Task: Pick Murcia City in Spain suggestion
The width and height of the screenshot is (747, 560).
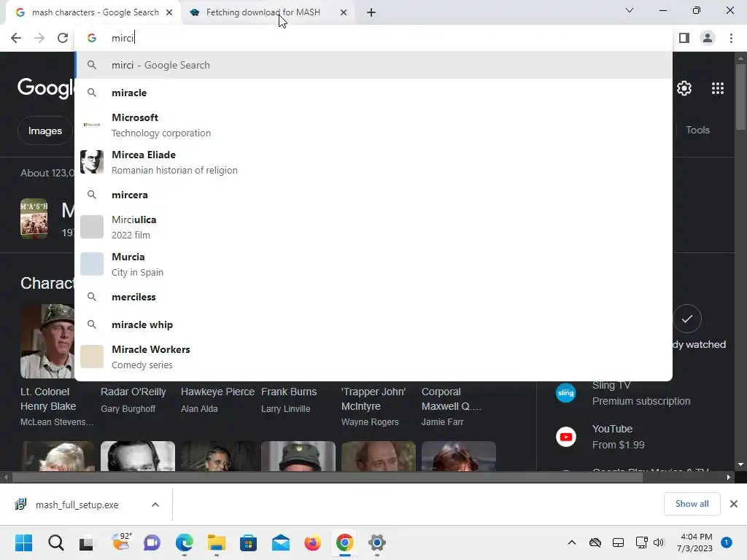Action: [373, 264]
